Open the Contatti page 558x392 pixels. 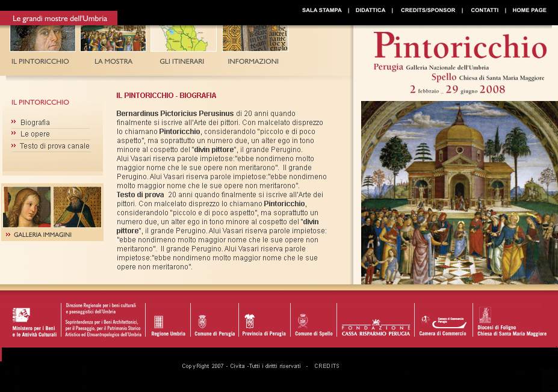[x=485, y=10]
